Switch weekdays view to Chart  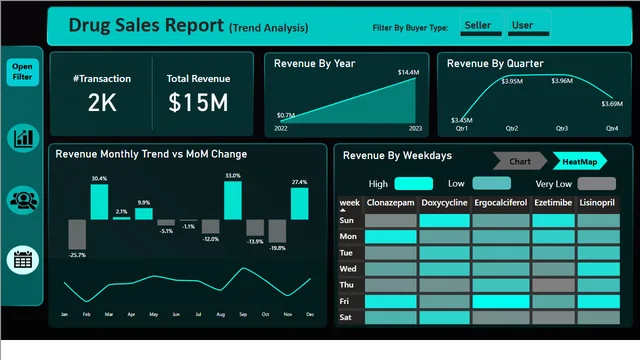[x=520, y=161]
